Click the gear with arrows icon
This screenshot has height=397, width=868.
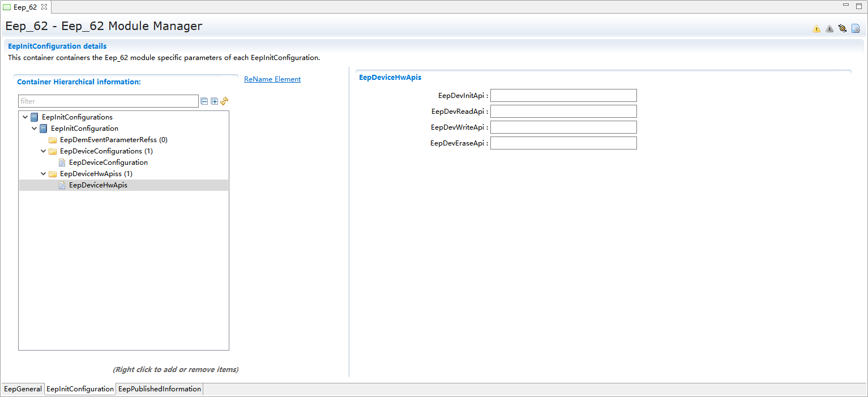843,28
